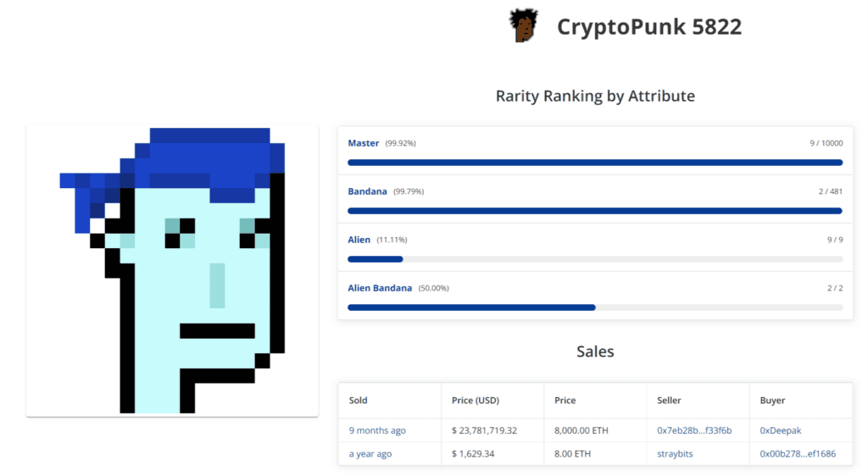
Task: Click the Master rarity progress bar
Action: (x=595, y=163)
